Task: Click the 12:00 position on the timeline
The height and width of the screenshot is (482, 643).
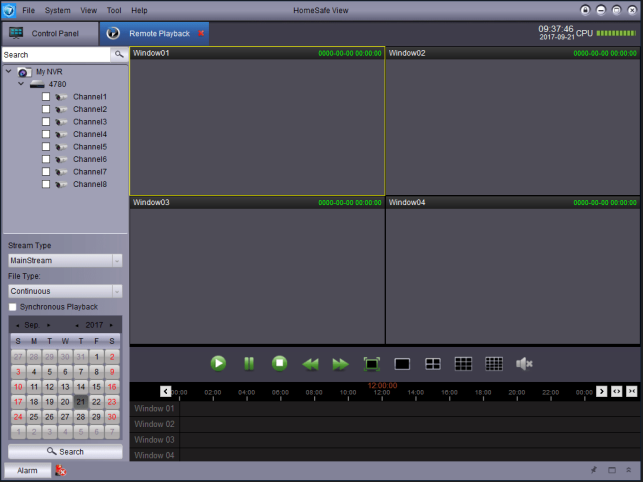Action: coord(382,392)
